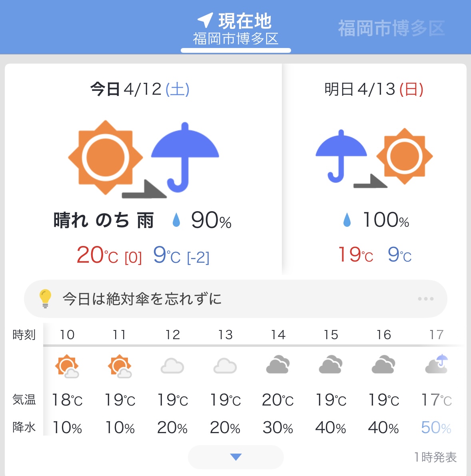Tap tomorrow's 100% rain droplet icon
This screenshot has width=471, height=476.
[347, 220]
